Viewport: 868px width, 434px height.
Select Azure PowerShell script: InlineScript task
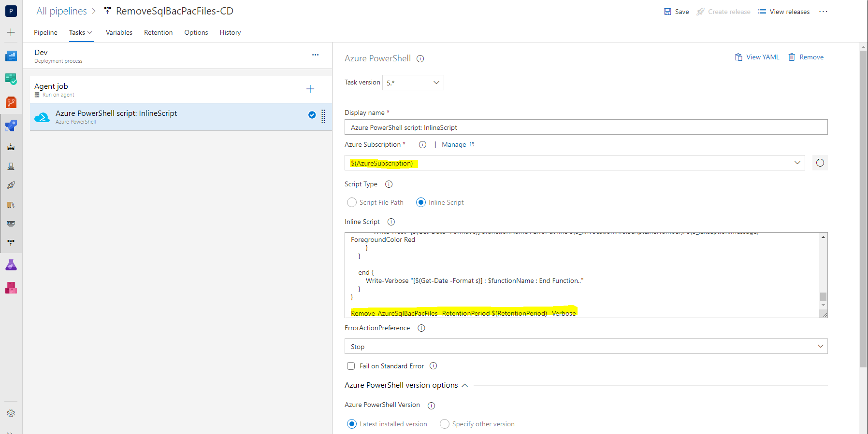181,117
